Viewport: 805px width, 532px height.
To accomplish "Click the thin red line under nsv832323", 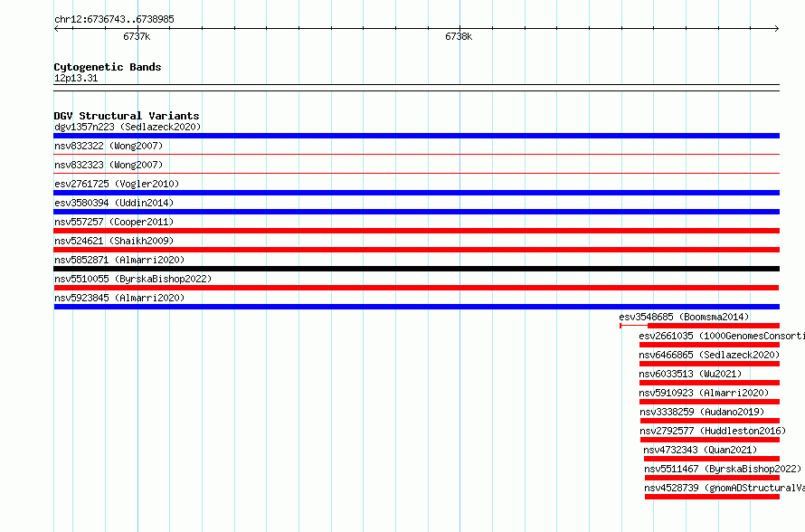I will click(x=416, y=173).
